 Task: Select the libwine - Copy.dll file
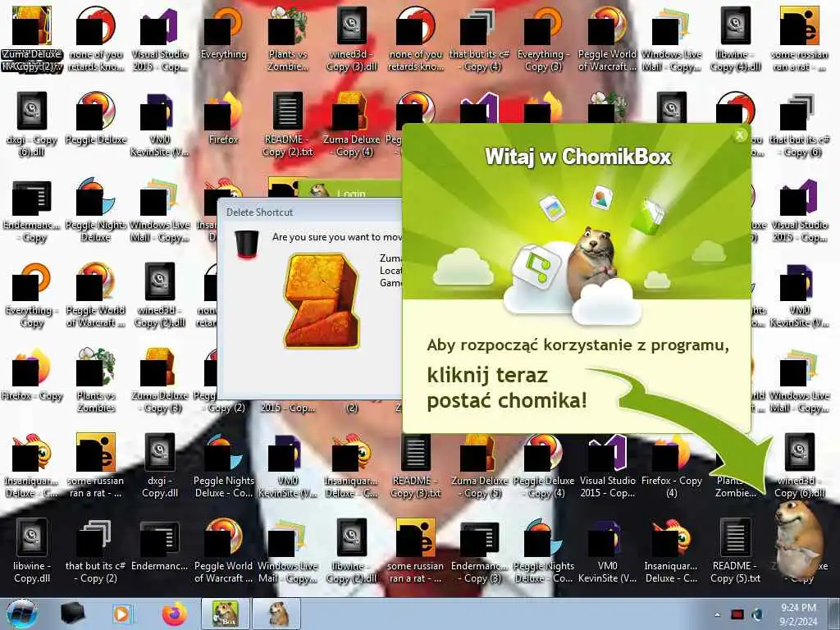point(32,551)
